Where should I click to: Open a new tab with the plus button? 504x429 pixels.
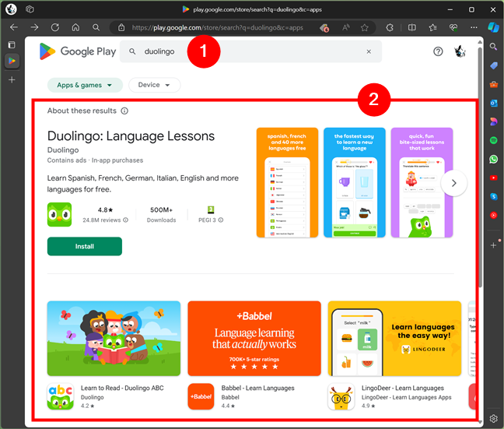[x=12, y=80]
